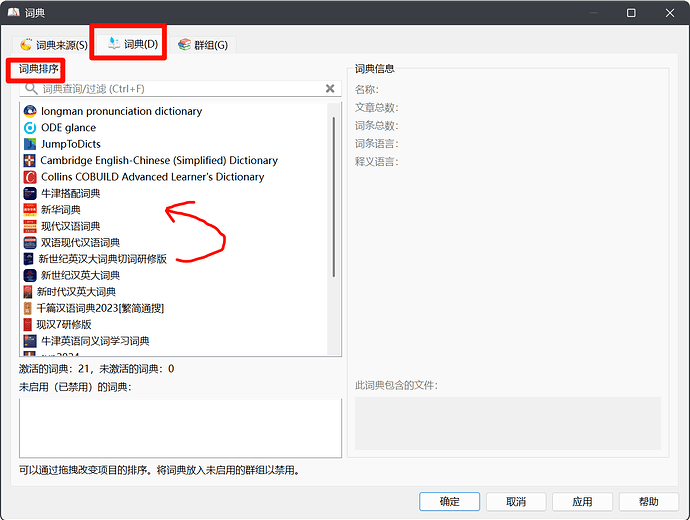The width and height of the screenshot is (690, 520).
Task: Click the 应用 button
Action: pos(582,502)
